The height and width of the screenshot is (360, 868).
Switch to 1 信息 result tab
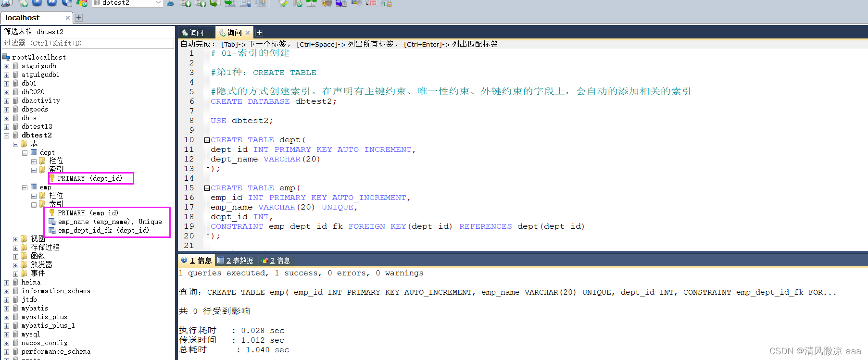[x=197, y=261]
